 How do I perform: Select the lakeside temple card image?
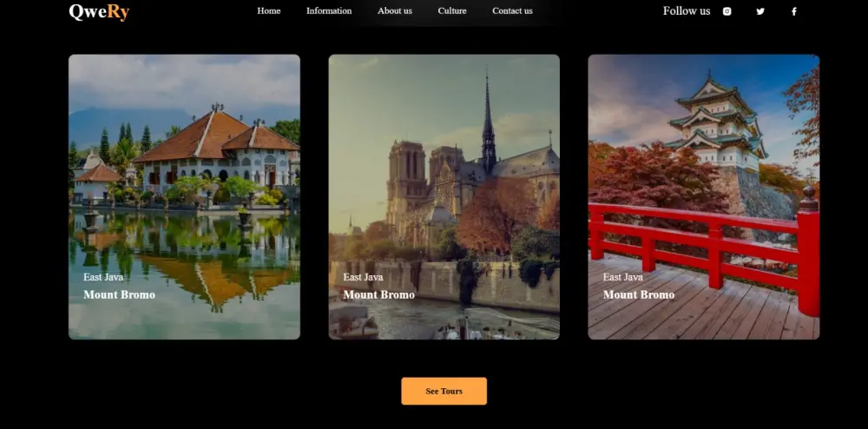[x=184, y=196]
